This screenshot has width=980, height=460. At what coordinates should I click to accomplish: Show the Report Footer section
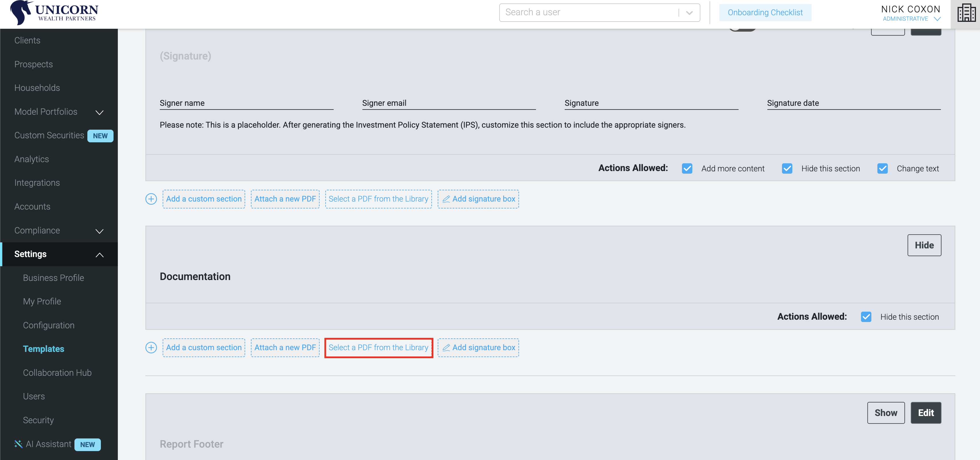[x=886, y=413]
